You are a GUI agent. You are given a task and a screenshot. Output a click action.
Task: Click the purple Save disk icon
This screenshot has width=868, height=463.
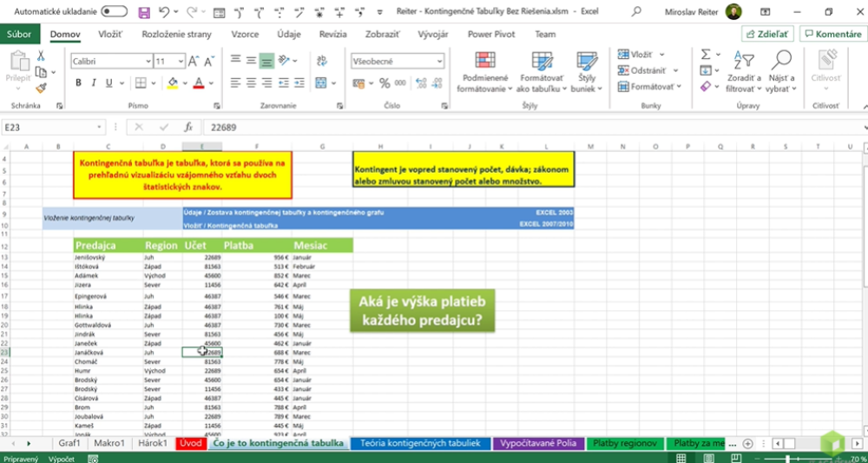tap(144, 12)
